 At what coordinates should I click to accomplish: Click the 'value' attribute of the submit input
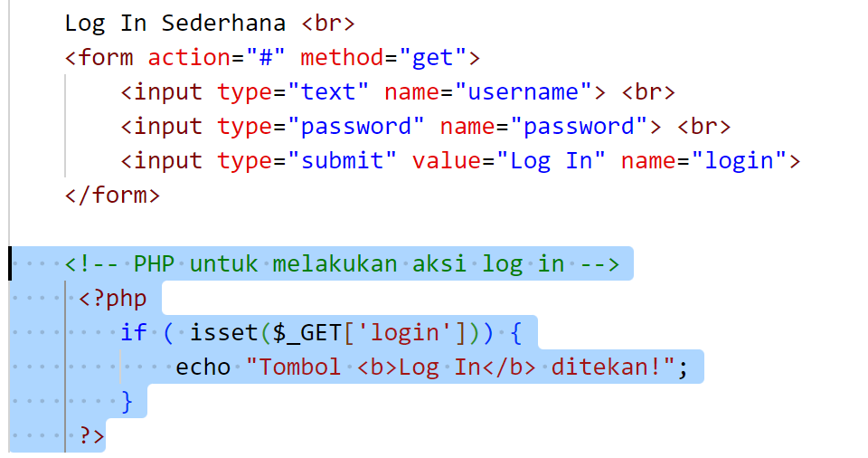pos(446,161)
